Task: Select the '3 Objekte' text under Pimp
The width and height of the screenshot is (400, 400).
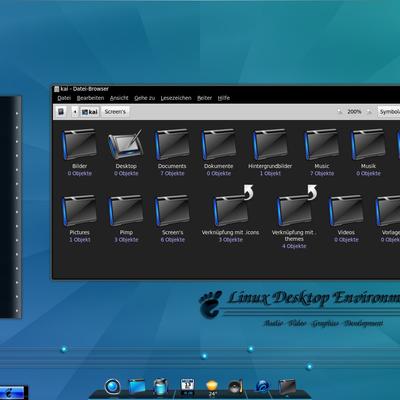Action: point(126,240)
